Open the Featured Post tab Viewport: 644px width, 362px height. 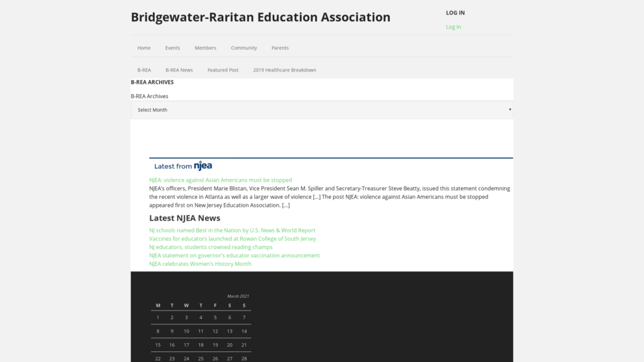[x=223, y=70]
